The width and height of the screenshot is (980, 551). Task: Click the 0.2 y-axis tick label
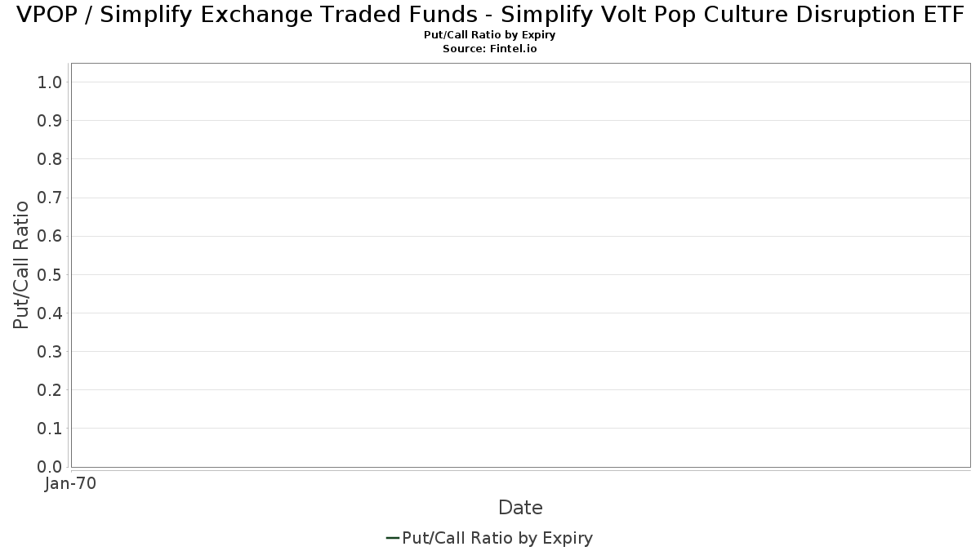pos(50,389)
